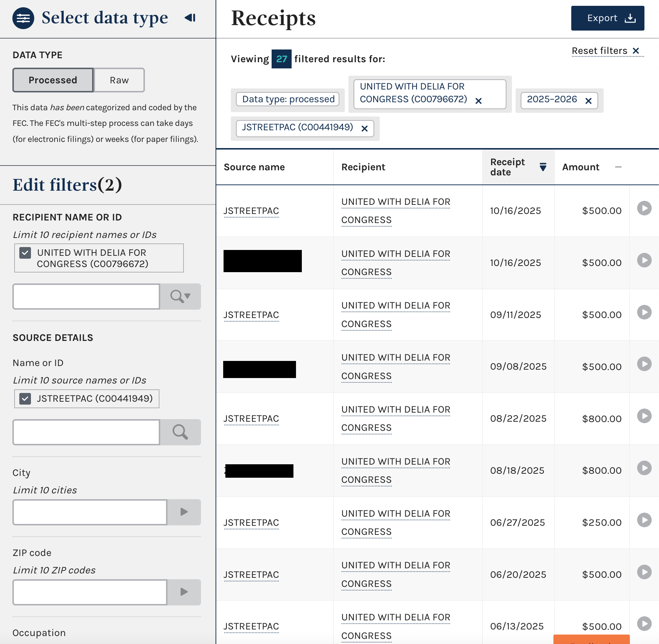Uncheck the JSTREETPAC (C00441949) source checkbox

point(25,399)
